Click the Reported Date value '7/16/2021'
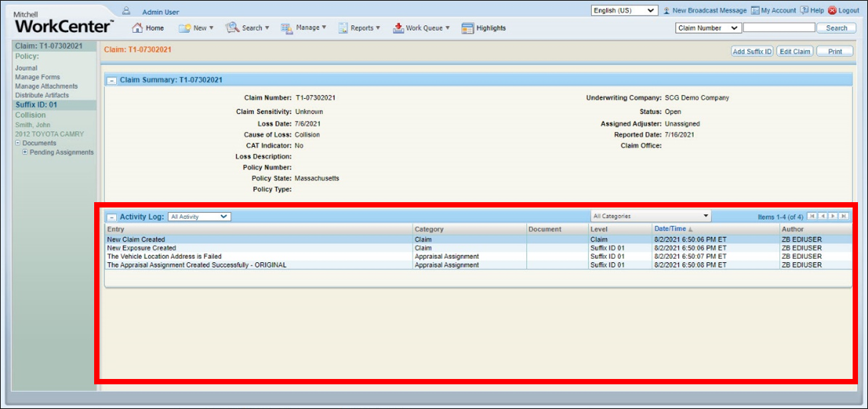 pyautogui.click(x=680, y=135)
